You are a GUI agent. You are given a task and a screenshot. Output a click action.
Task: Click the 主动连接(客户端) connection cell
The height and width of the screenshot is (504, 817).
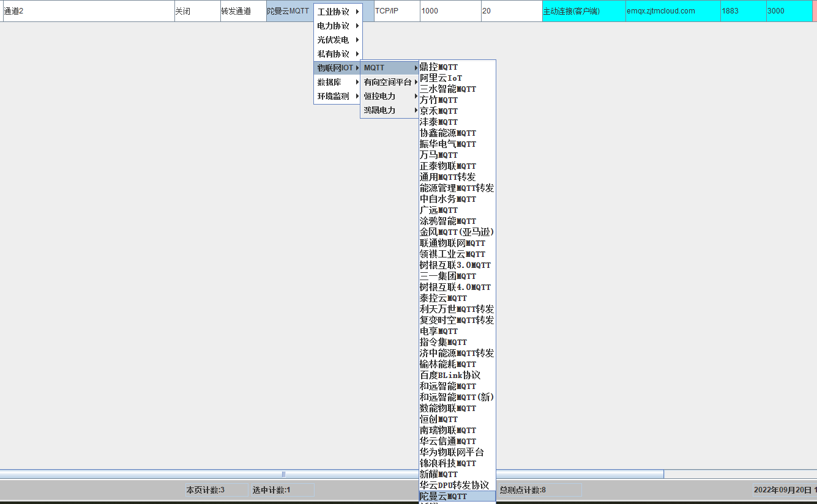584,11
